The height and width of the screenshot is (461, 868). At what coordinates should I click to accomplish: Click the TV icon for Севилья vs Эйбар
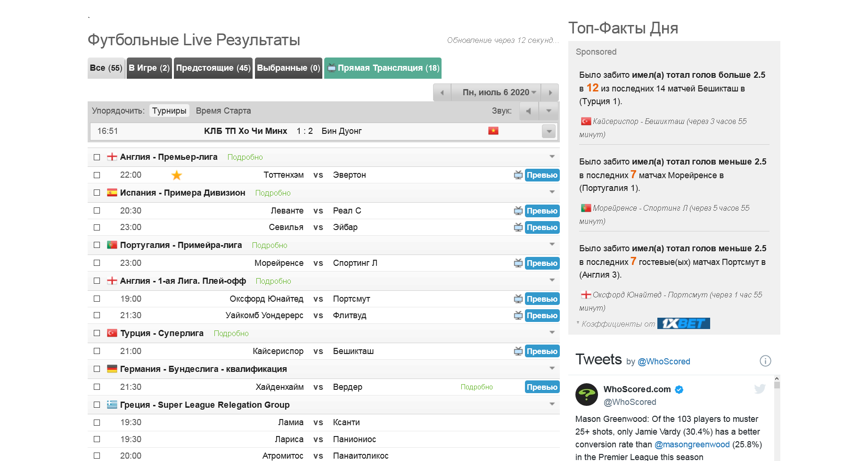point(518,227)
